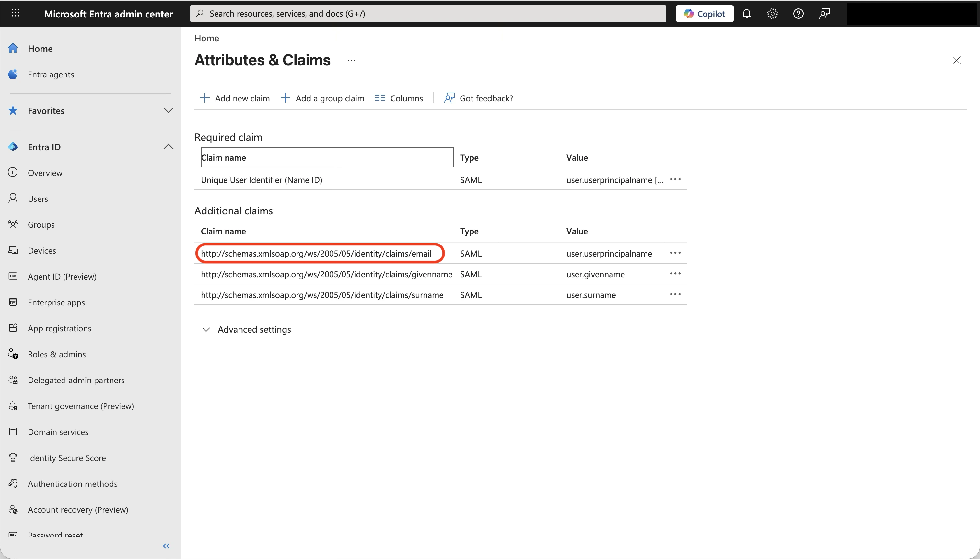Expand Advanced settings
Viewport: 980px width, 559px height.
click(x=246, y=329)
